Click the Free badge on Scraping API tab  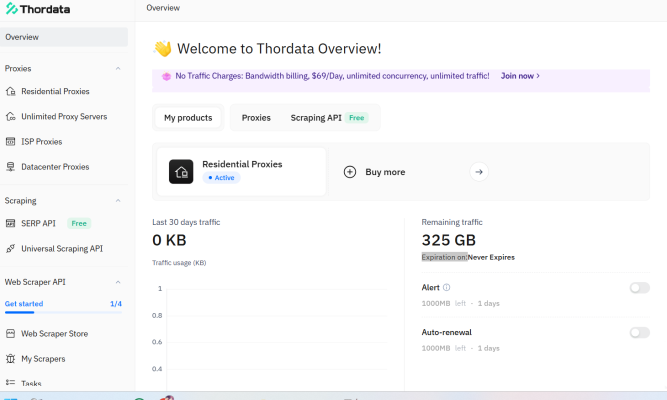tap(356, 118)
